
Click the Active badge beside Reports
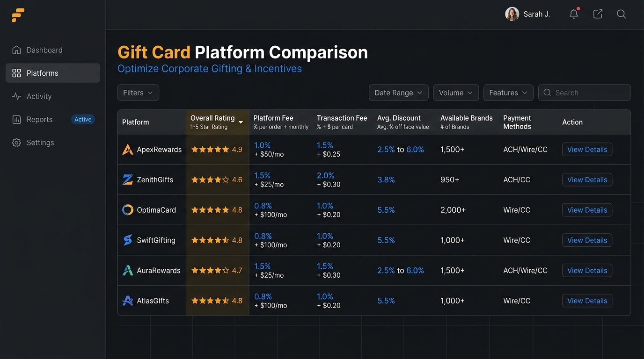pyautogui.click(x=83, y=119)
